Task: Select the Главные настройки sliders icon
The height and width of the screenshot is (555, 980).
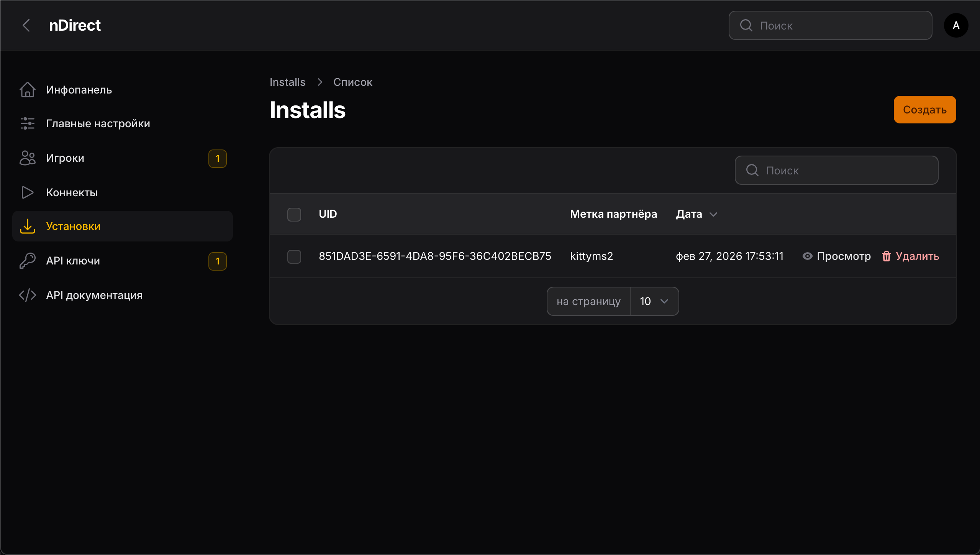Action: click(27, 123)
